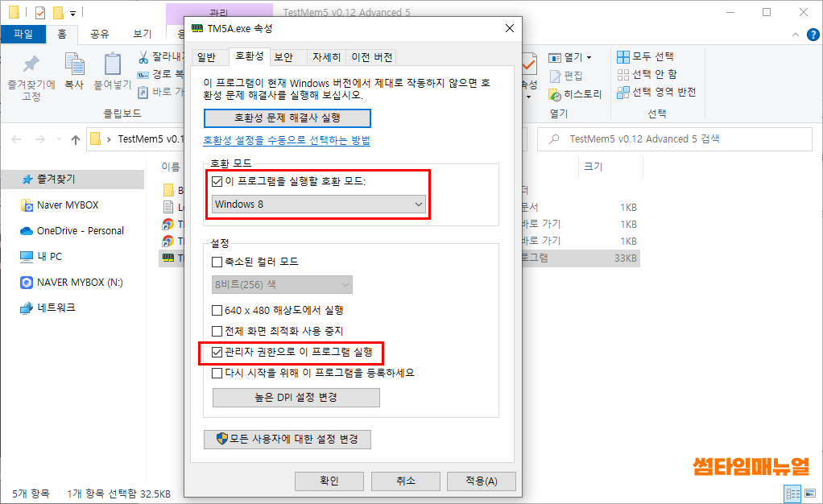Image resolution: width=823 pixels, height=504 pixels.
Task: Click the Cancel button in properties dialog
Action: click(x=406, y=481)
